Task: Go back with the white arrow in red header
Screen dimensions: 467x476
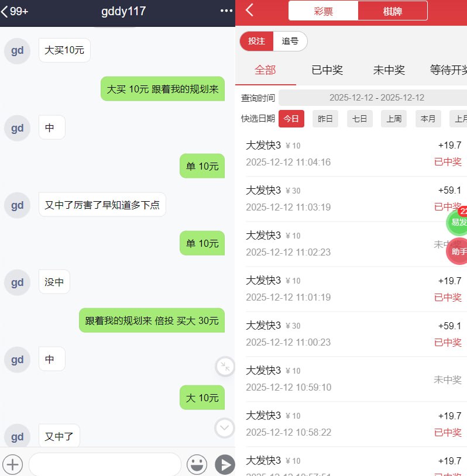Action: [249, 10]
